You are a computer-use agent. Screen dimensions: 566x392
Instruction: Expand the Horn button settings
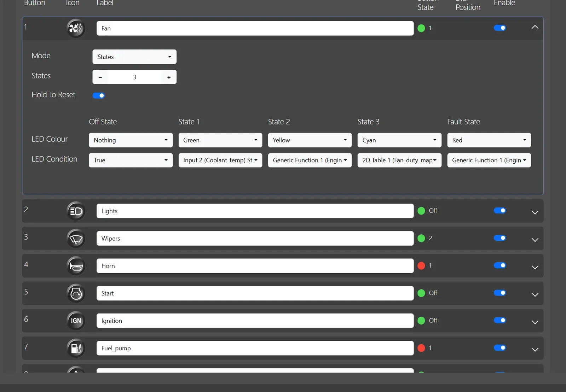click(535, 267)
